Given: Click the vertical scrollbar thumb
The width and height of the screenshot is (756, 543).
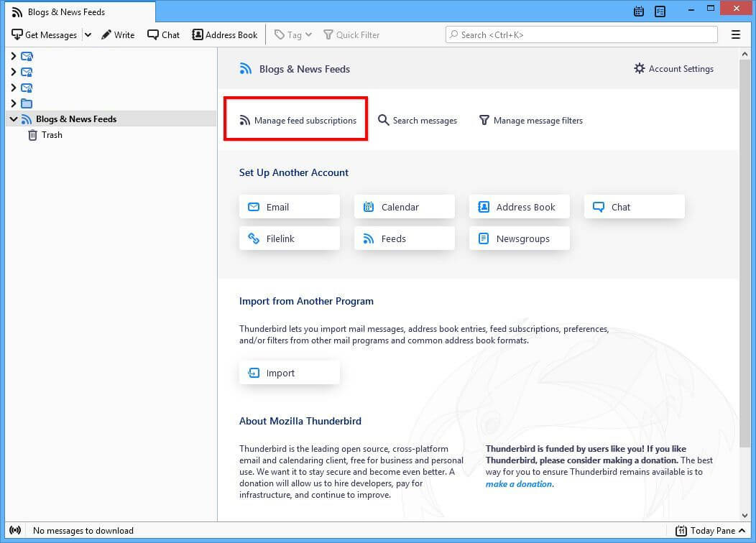Looking at the screenshot, I should (745, 254).
